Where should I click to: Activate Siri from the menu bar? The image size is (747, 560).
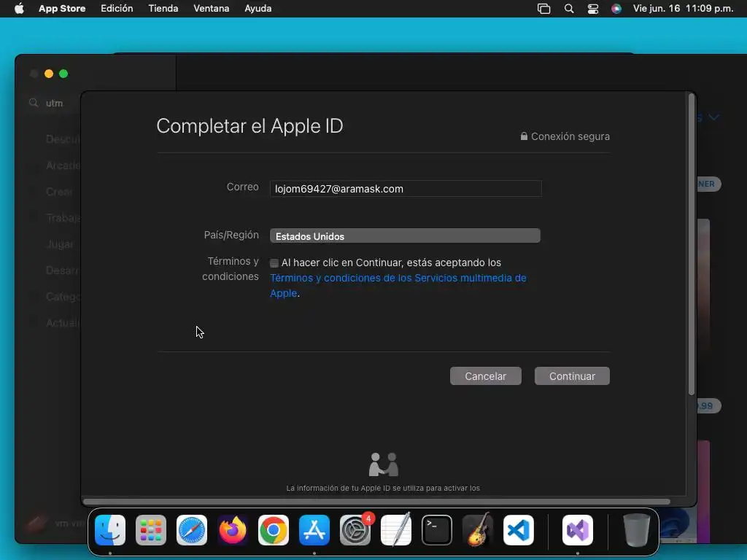point(616,9)
